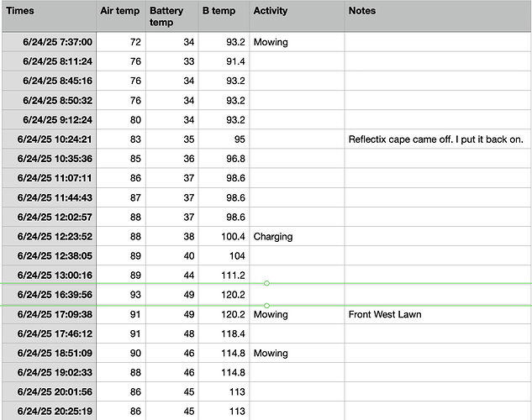Click the row header 6/24/25 12:38:05
Viewport: 532px width, 420px height.
(50, 255)
